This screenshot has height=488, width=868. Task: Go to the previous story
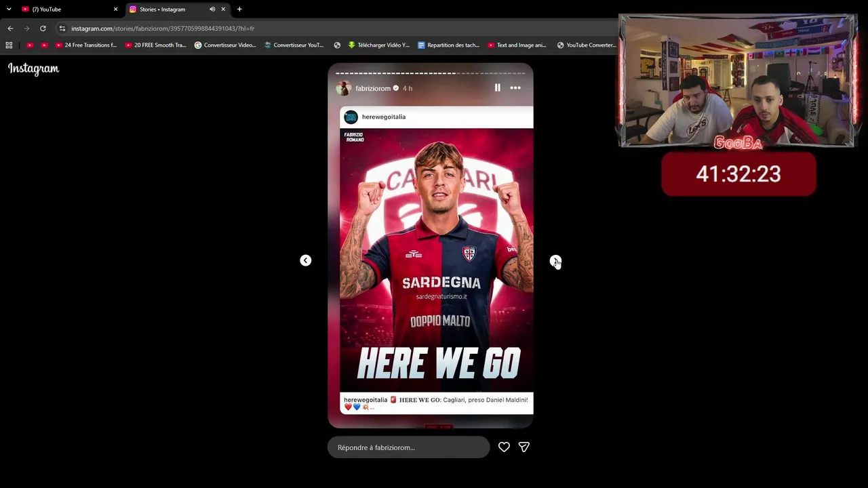[306, 260]
